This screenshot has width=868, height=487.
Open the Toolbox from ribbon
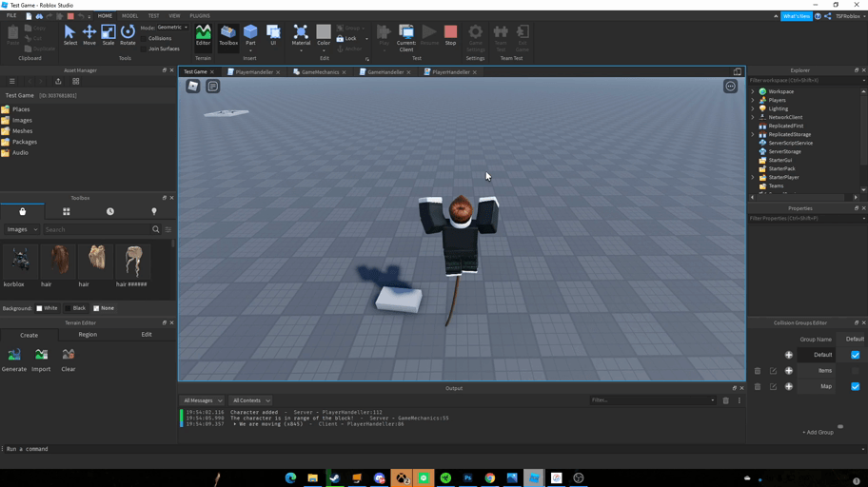coord(228,35)
